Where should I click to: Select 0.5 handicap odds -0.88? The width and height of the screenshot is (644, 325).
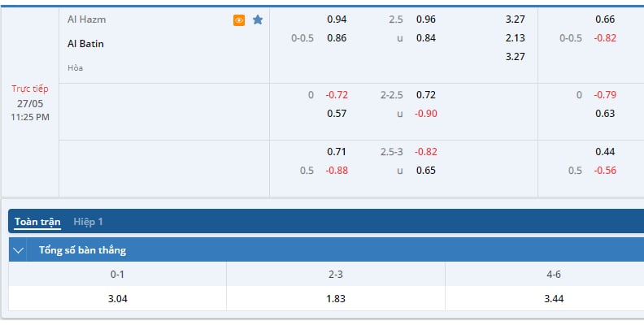click(337, 171)
